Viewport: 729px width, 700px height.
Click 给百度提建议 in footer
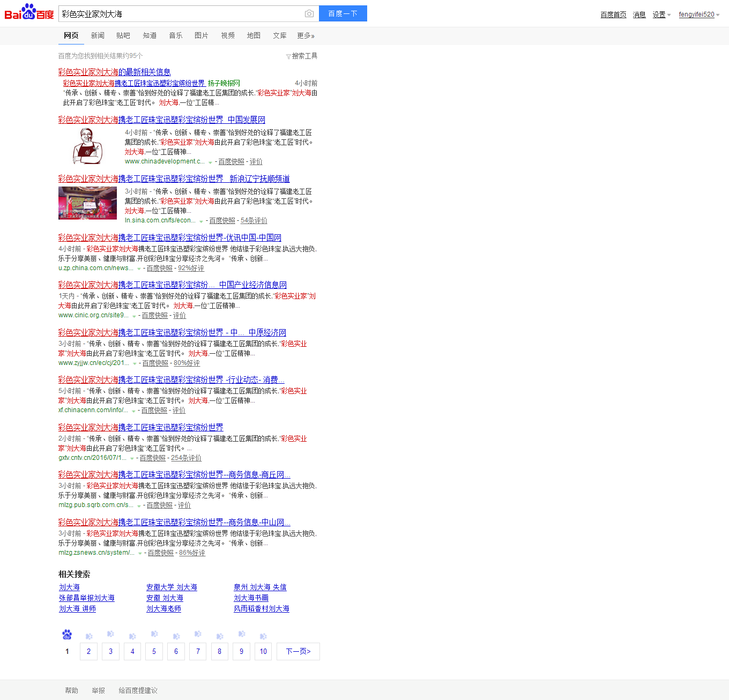click(138, 690)
